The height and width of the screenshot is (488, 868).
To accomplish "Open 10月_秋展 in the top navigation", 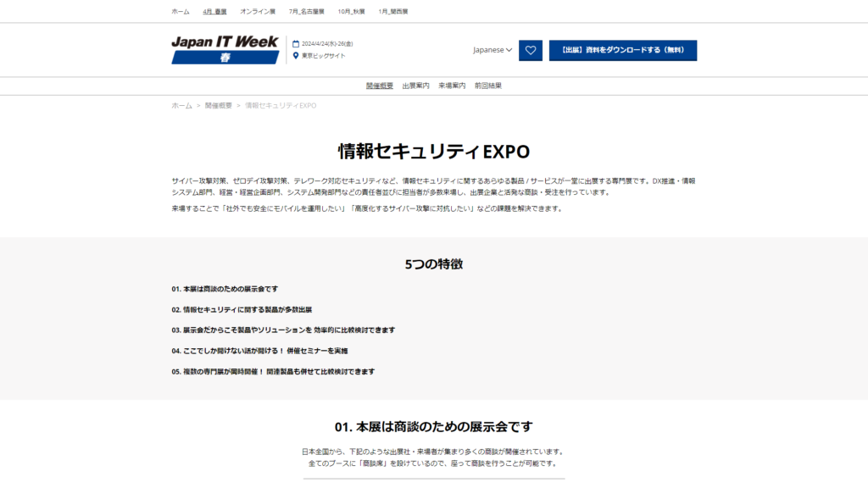I will coord(352,12).
